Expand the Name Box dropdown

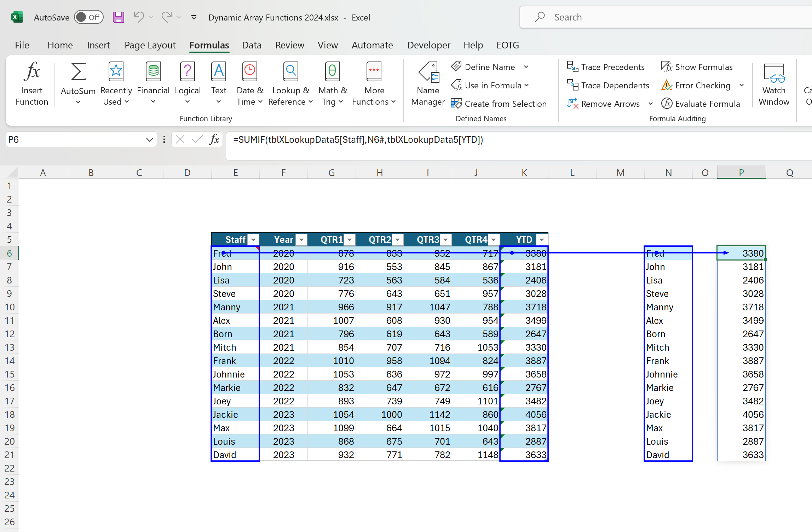149,139
